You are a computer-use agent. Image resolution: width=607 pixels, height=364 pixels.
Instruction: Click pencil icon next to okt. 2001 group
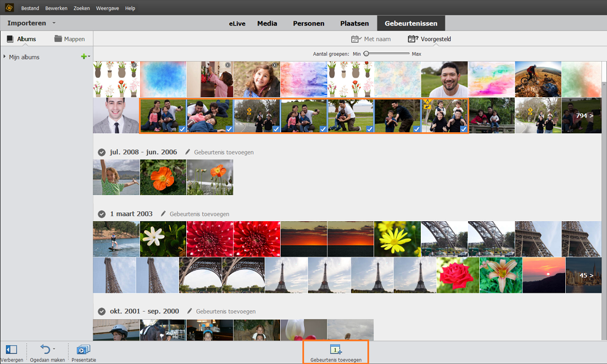190,311
